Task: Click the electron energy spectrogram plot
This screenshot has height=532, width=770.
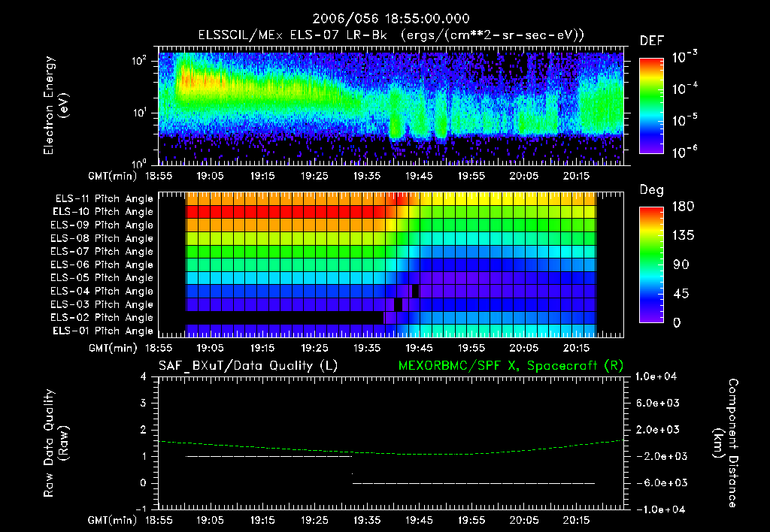Action: pos(391,105)
